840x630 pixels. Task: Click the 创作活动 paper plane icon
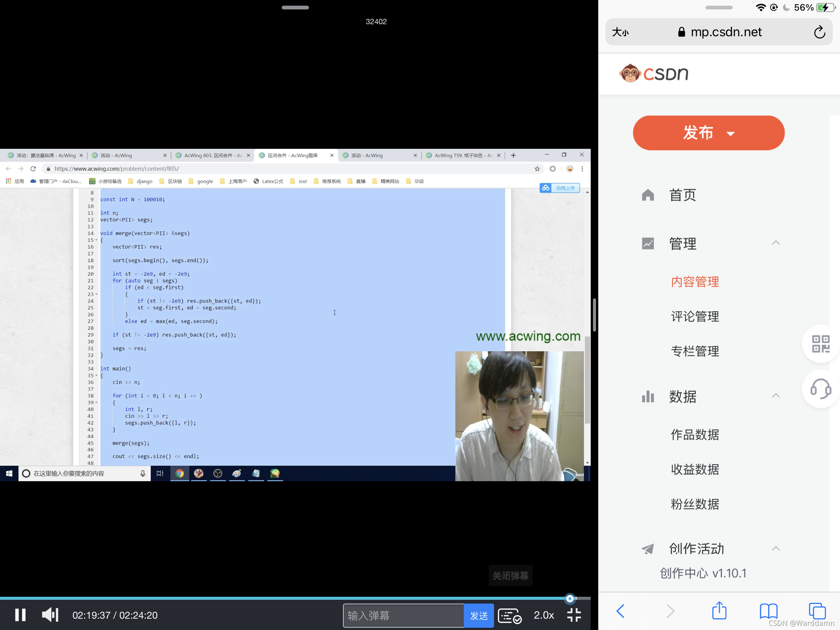click(x=648, y=549)
